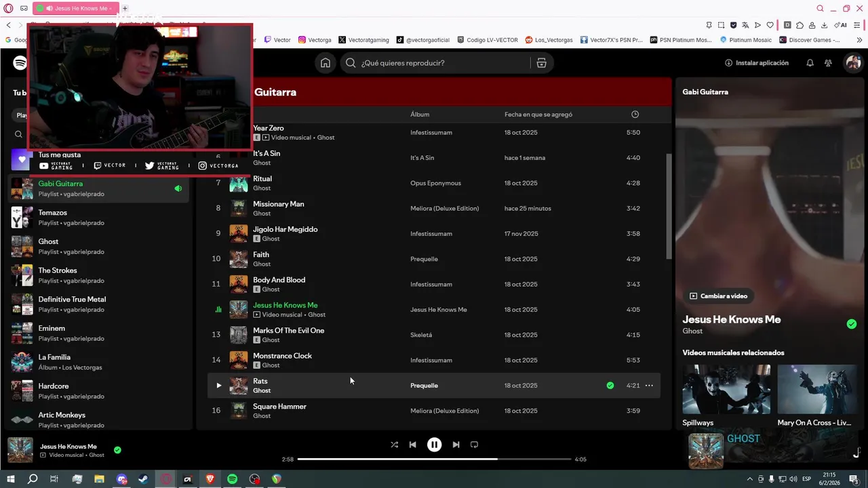
Task: Go back in browser
Action: [8, 24]
